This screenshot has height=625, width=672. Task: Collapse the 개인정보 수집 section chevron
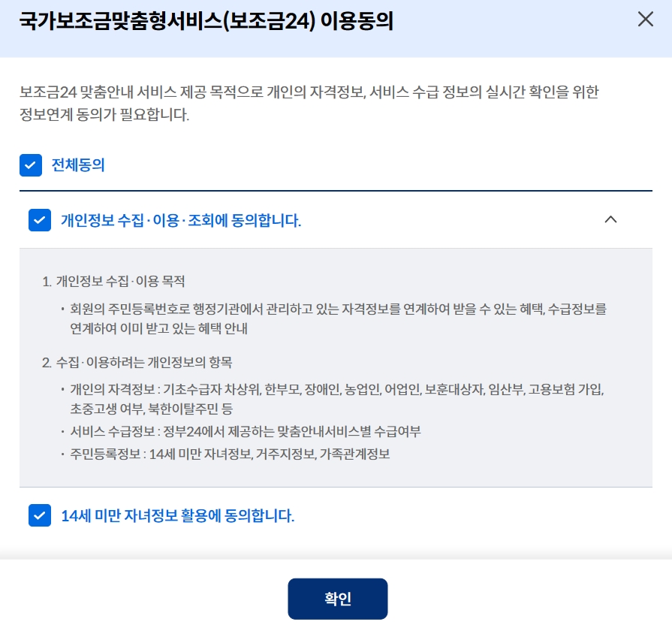click(610, 219)
